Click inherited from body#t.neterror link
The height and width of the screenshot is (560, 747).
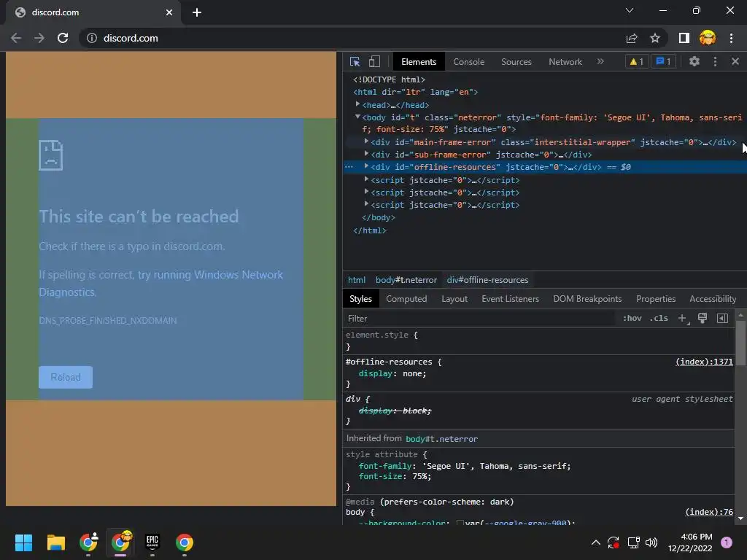[441, 439]
